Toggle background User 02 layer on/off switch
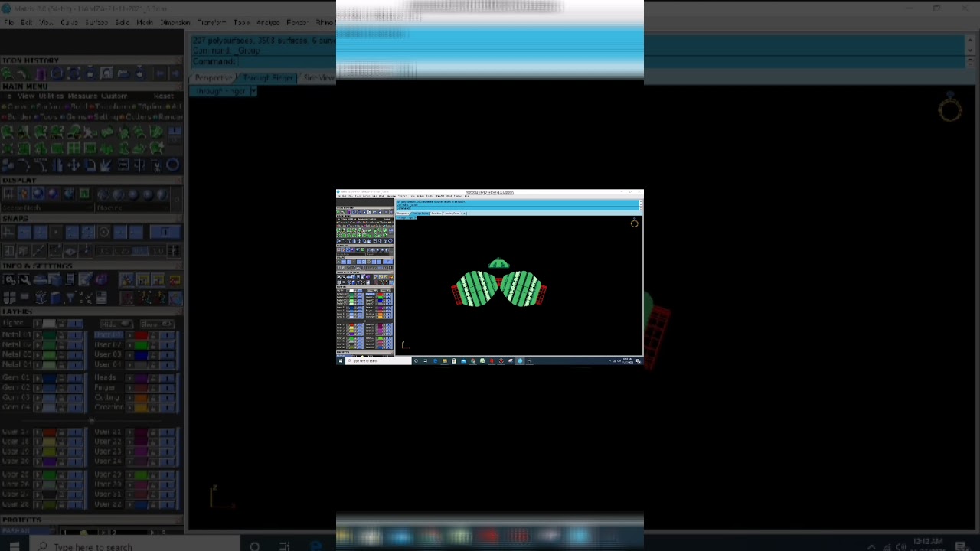The height and width of the screenshot is (551, 980). point(168,344)
